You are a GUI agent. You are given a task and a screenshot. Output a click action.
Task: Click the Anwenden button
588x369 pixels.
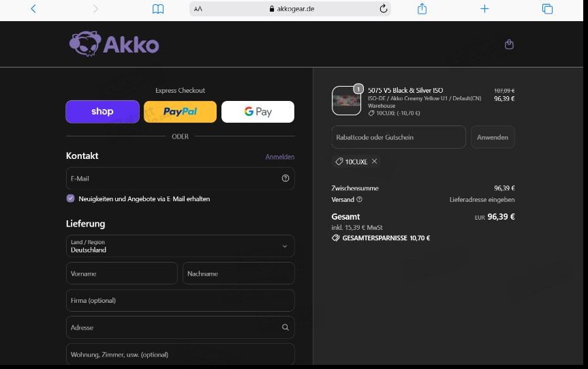tap(493, 137)
